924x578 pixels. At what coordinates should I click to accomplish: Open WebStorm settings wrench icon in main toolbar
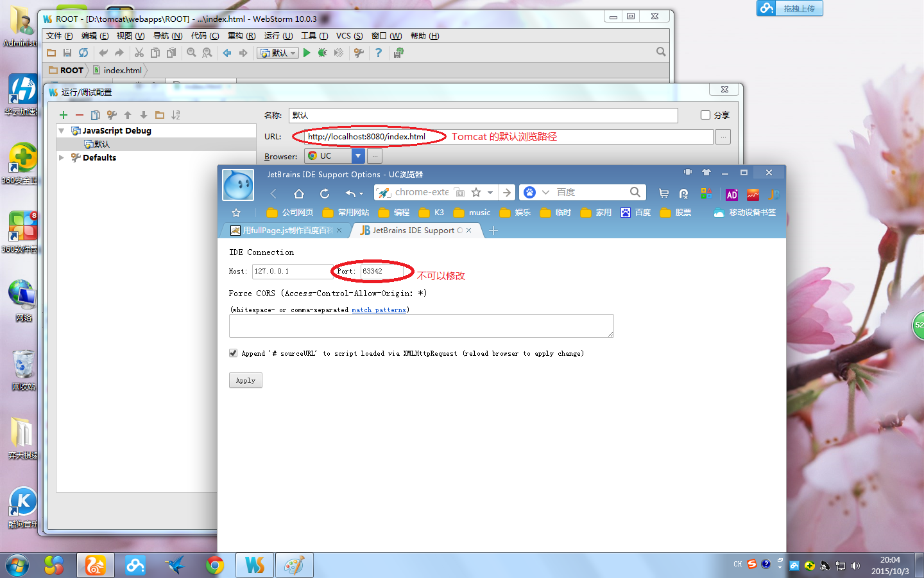pyautogui.click(x=359, y=53)
